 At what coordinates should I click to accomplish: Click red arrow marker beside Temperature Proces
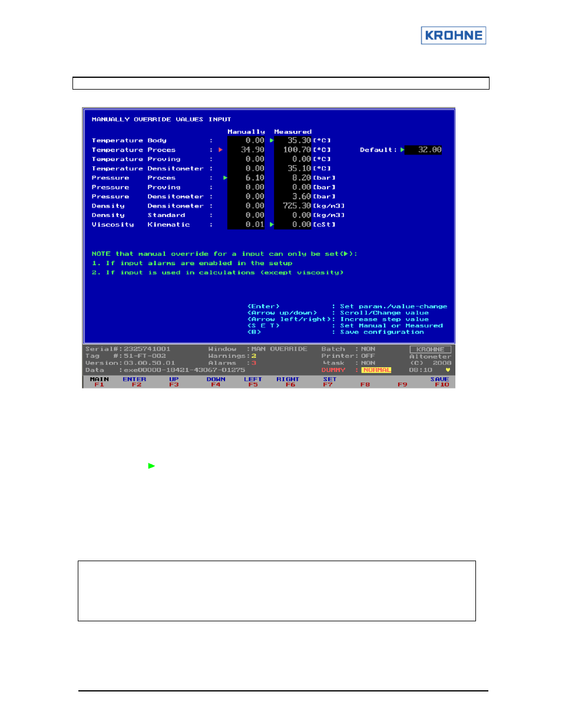coord(220,150)
